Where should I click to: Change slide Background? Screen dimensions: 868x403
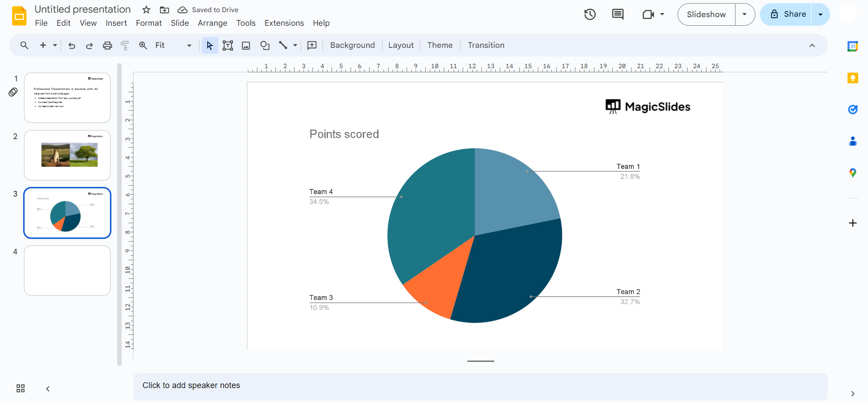coord(352,45)
